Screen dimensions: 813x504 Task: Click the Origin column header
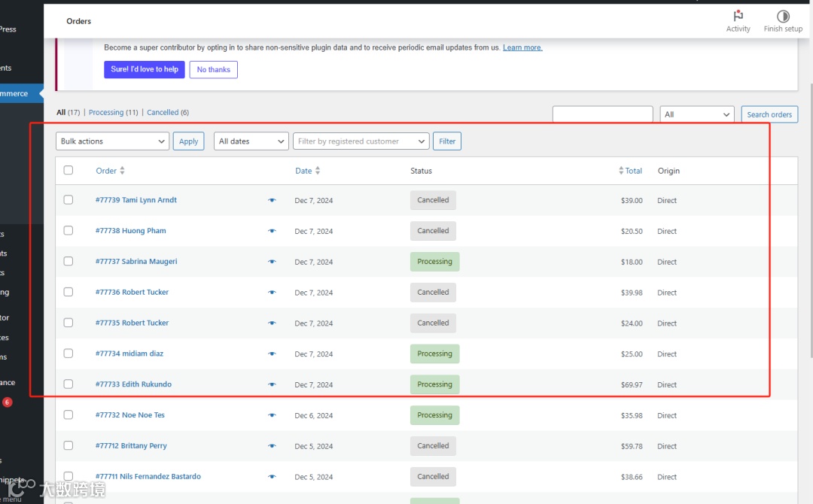(668, 171)
